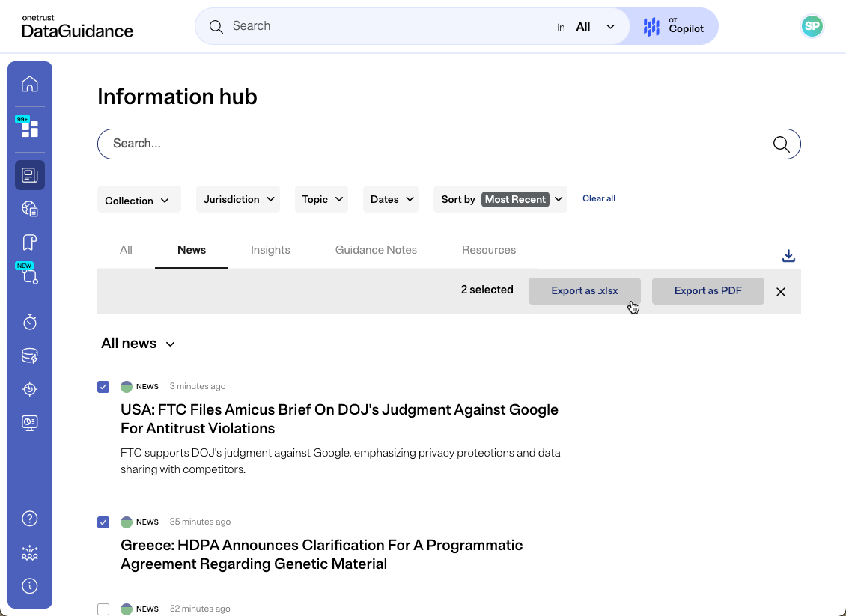
Task: Open the stopwatch deadlines icon
Action: (x=29, y=322)
